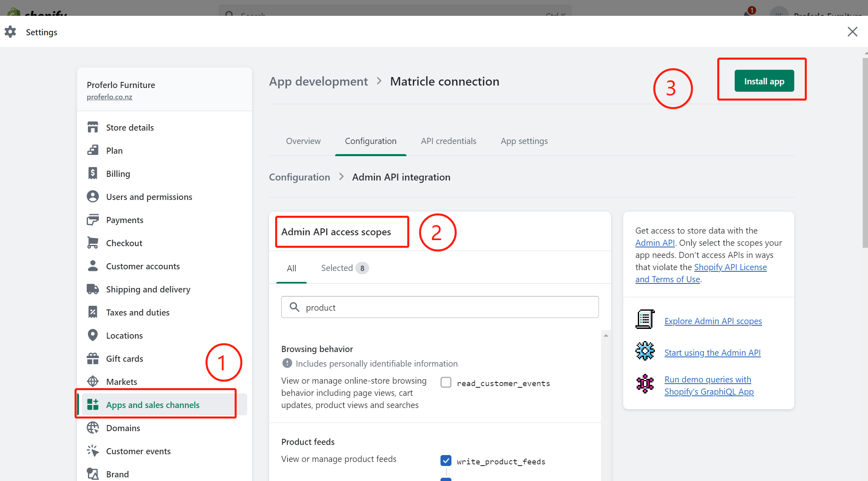Open Run demo queries with GraphiQL link
Viewport: 868px width, 481px height.
(709, 386)
